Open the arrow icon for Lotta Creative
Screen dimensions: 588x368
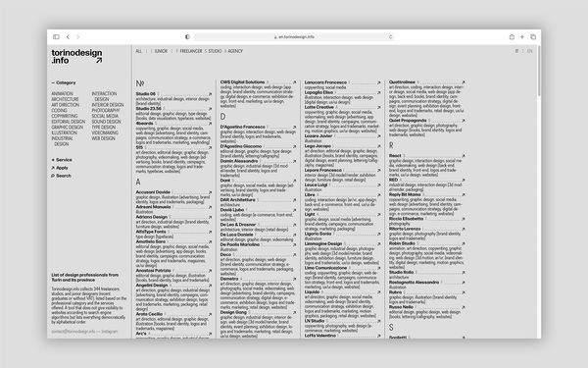pos(378,107)
